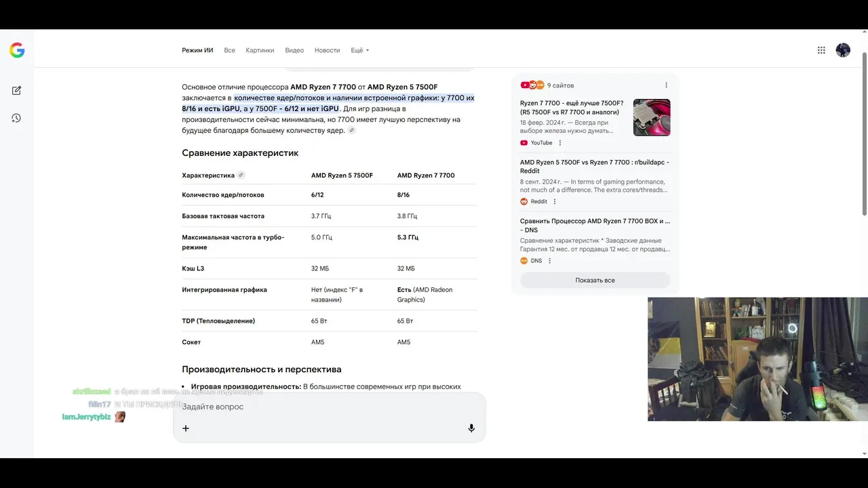Click the Базовая тактовая частота row label

click(223, 216)
